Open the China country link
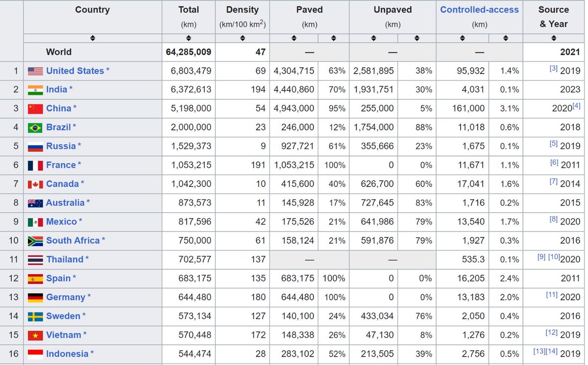The height and width of the screenshot is (365, 588). [59, 108]
